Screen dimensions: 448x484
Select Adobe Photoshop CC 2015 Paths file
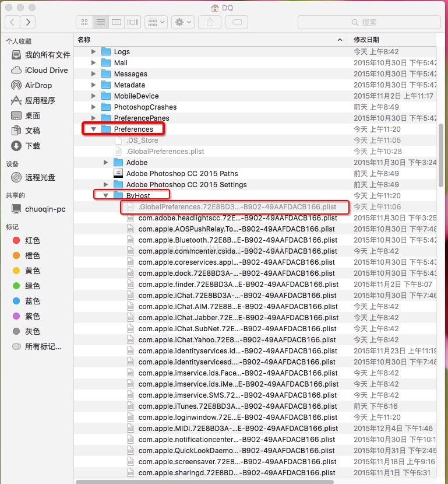[x=182, y=173]
